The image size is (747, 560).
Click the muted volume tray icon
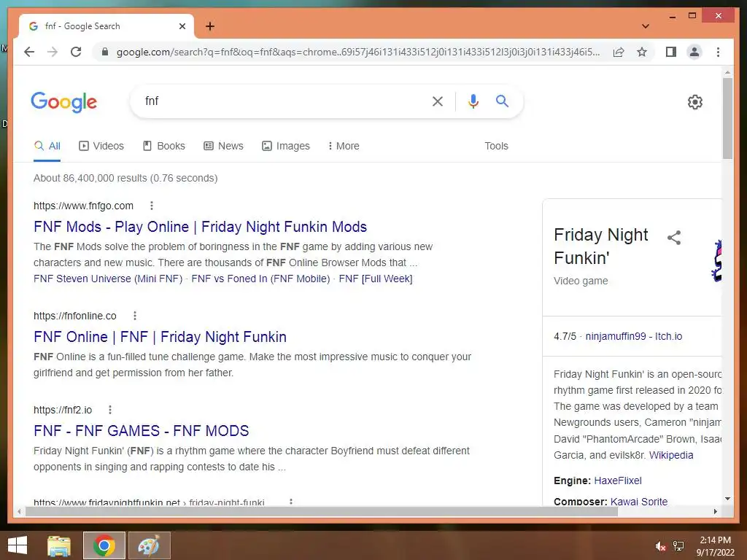pos(660,546)
